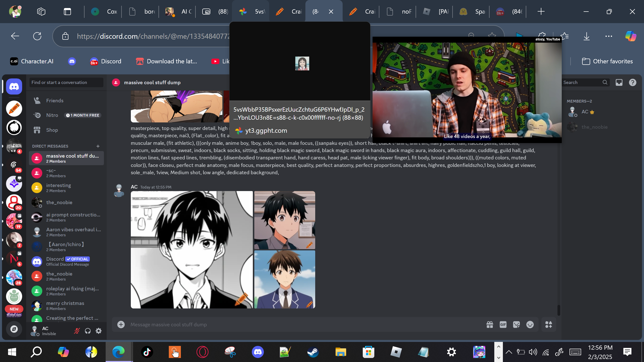
Task: Open the GIF picker
Action: tap(503, 325)
